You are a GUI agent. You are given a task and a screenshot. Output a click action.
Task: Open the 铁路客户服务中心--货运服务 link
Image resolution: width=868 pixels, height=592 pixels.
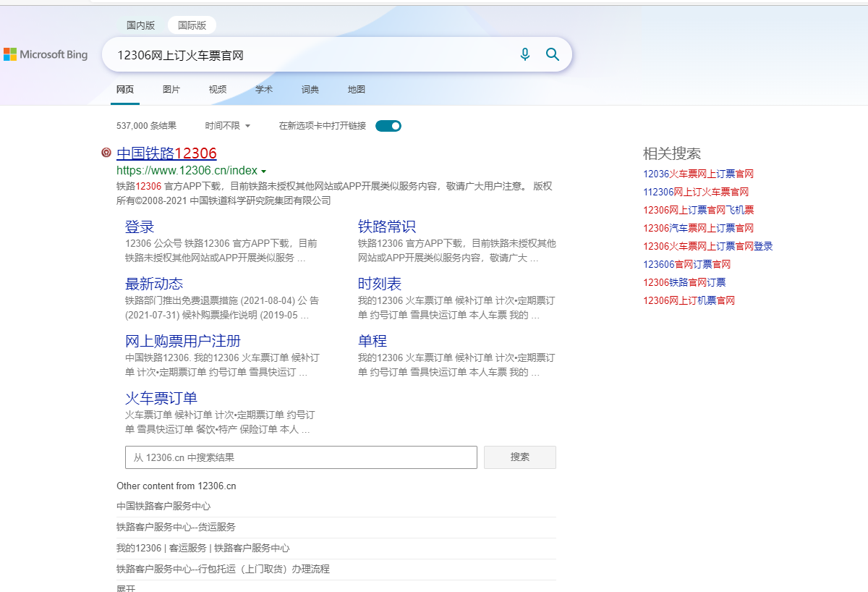point(176,527)
